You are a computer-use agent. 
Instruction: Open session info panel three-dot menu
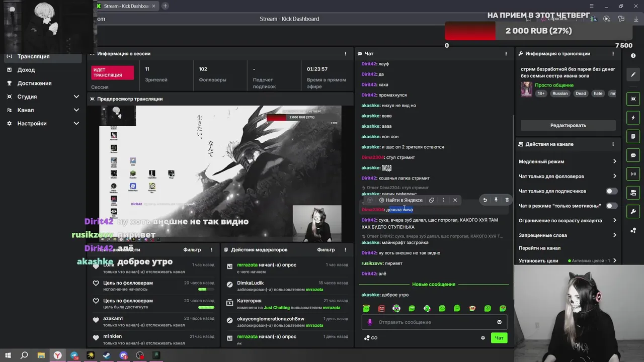[x=345, y=54]
